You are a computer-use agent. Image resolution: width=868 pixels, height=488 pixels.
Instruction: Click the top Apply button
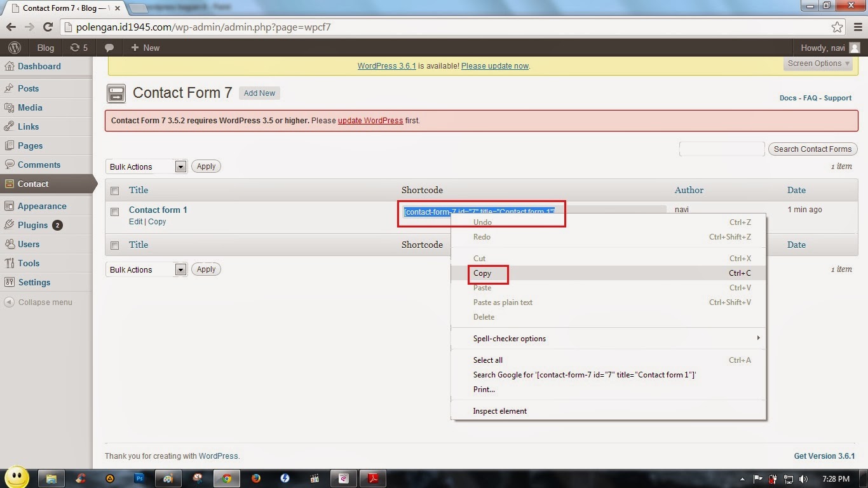(x=206, y=166)
